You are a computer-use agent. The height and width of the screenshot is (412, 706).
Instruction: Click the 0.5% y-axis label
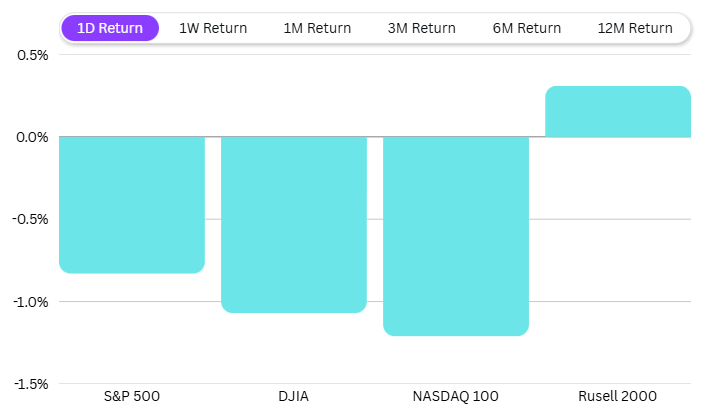[x=33, y=54]
